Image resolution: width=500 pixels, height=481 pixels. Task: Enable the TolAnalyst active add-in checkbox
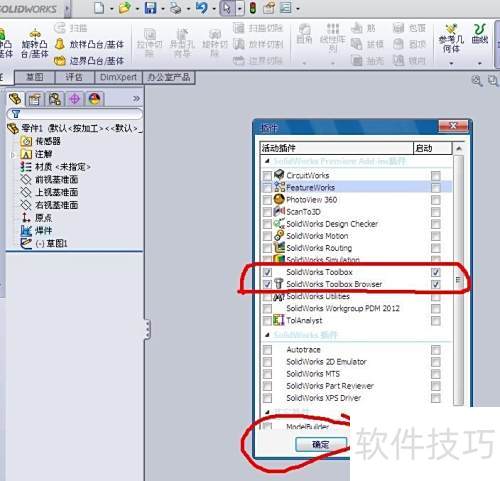coord(267,321)
